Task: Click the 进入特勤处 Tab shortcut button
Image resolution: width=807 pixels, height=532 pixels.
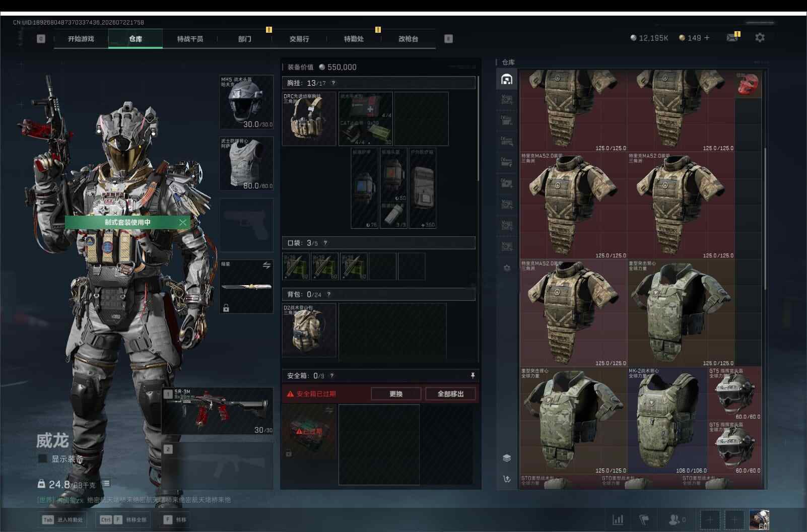Action: (x=62, y=519)
